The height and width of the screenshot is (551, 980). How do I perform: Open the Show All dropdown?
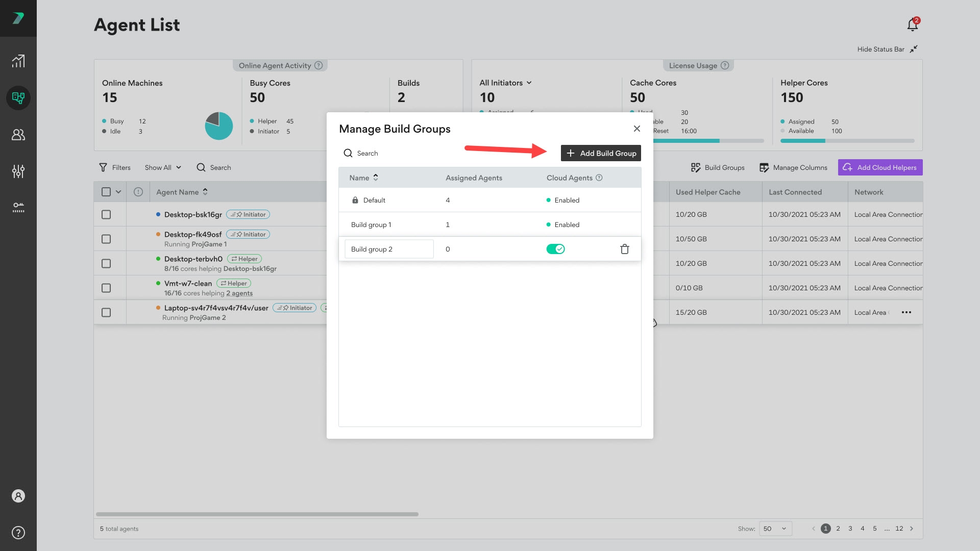[163, 167]
